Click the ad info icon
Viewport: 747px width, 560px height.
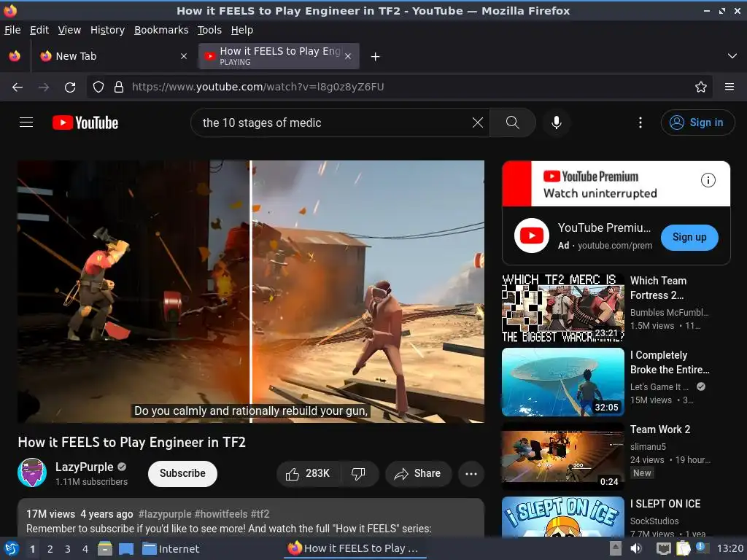click(x=708, y=180)
